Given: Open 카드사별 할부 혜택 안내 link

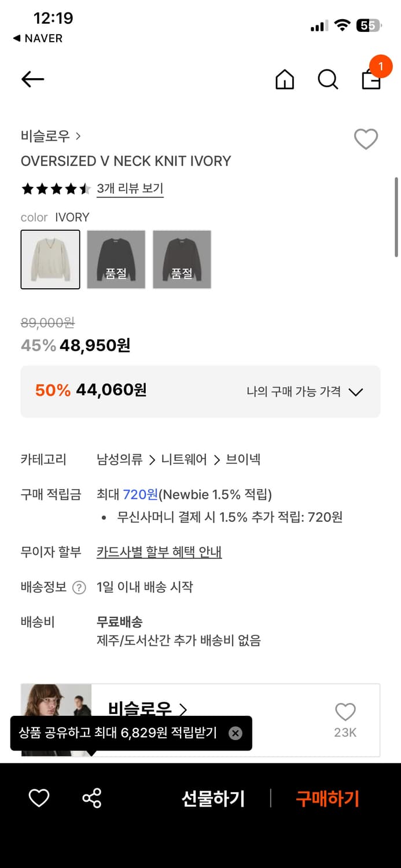Looking at the screenshot, I should (x=159, y=551).
